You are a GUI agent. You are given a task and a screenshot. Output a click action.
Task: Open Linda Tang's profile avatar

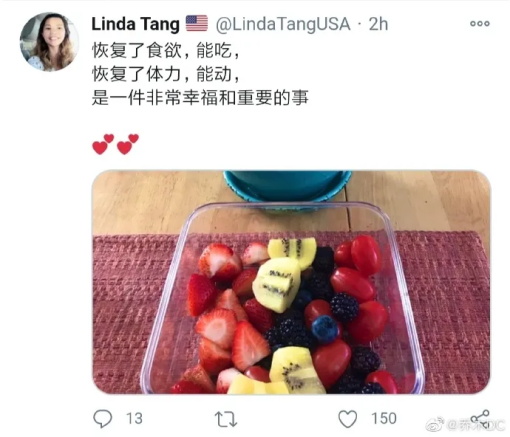coord(49,42)
